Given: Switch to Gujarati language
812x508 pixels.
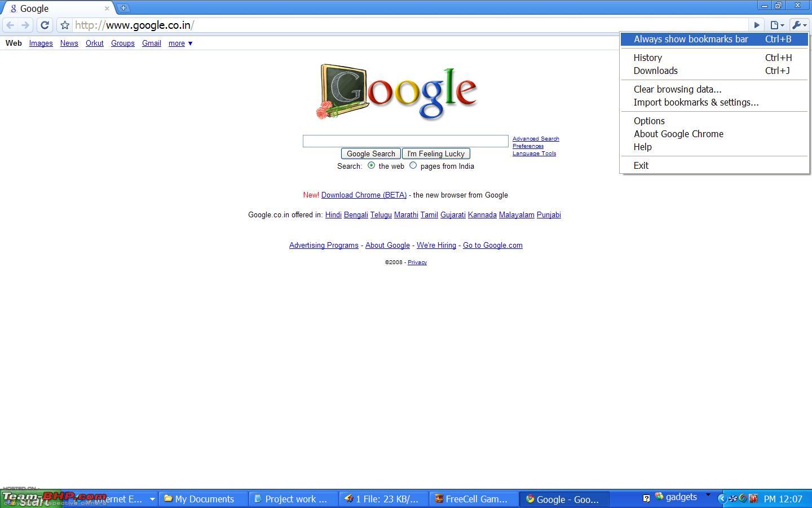Looking at the screenshot, I should [x=453, y=215].
